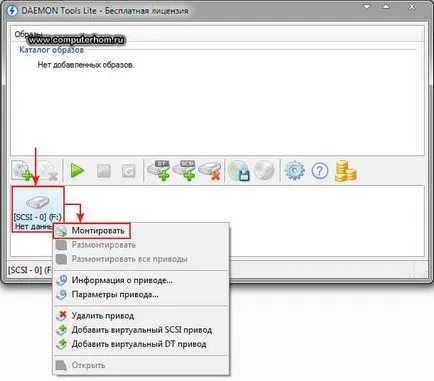This screenshot has height=381, width=434.
Task: Click the Add Image toolbar icon
Action: 22,171
